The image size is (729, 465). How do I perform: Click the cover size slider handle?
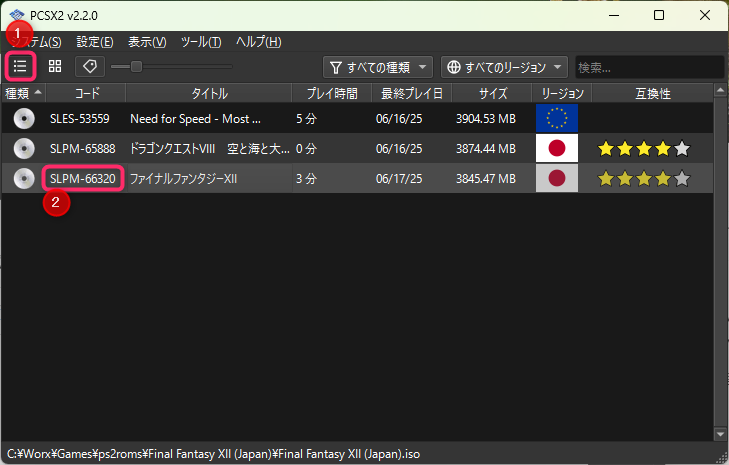tap(136, 66)
